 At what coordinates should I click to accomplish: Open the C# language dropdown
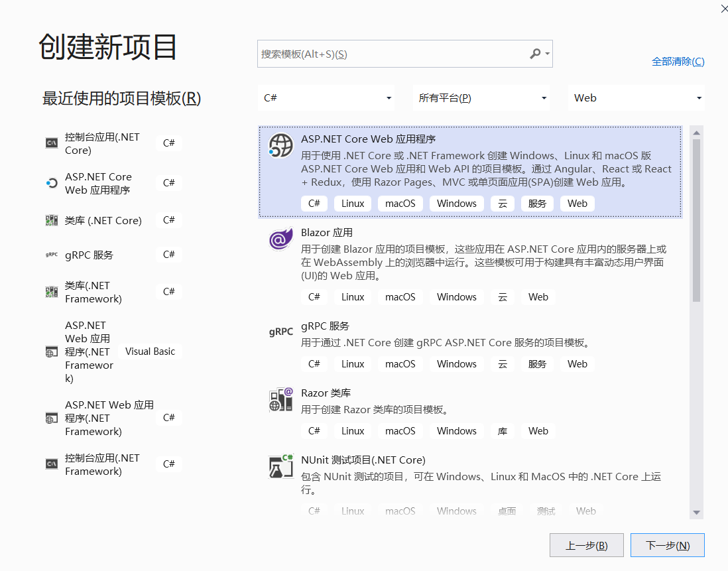(x=326, y=97)
